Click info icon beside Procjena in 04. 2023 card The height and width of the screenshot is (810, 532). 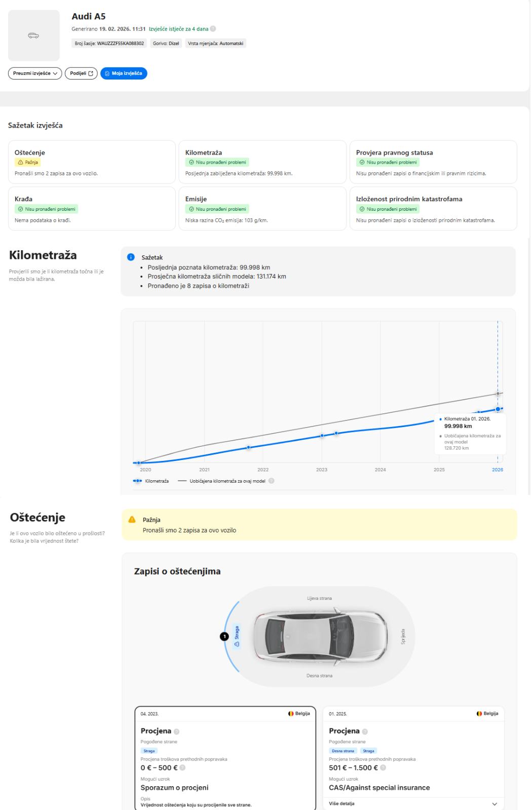[x=177, y=731]
